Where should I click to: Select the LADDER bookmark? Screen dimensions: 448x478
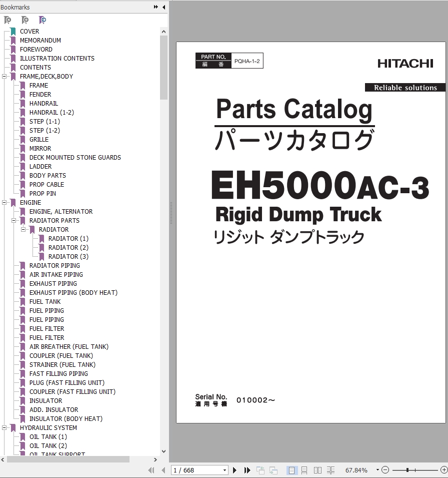pyautogui.click(x=40, y=167)
